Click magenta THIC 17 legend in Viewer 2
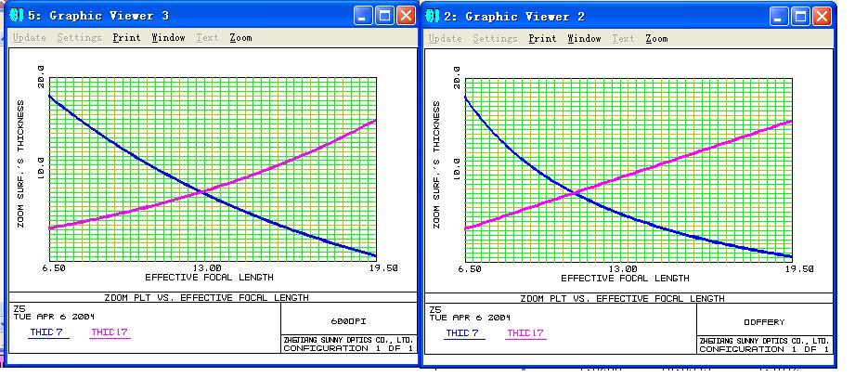 (x=525, y=333)
